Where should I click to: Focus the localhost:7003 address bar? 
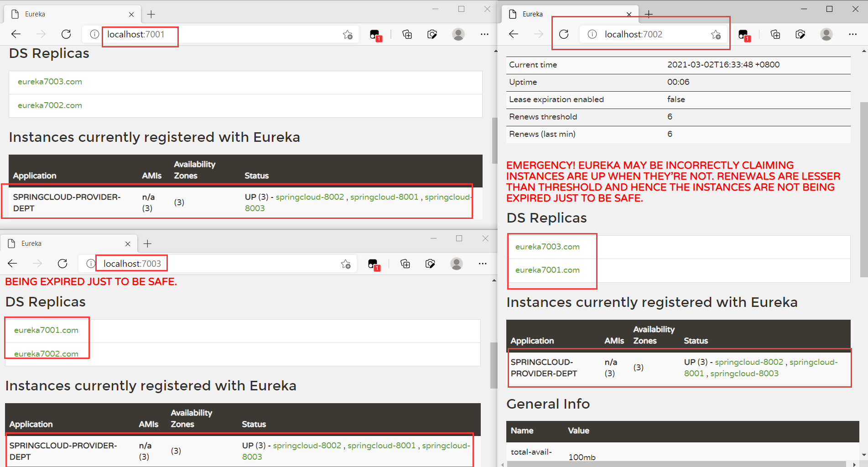click(x=217, y=264)
